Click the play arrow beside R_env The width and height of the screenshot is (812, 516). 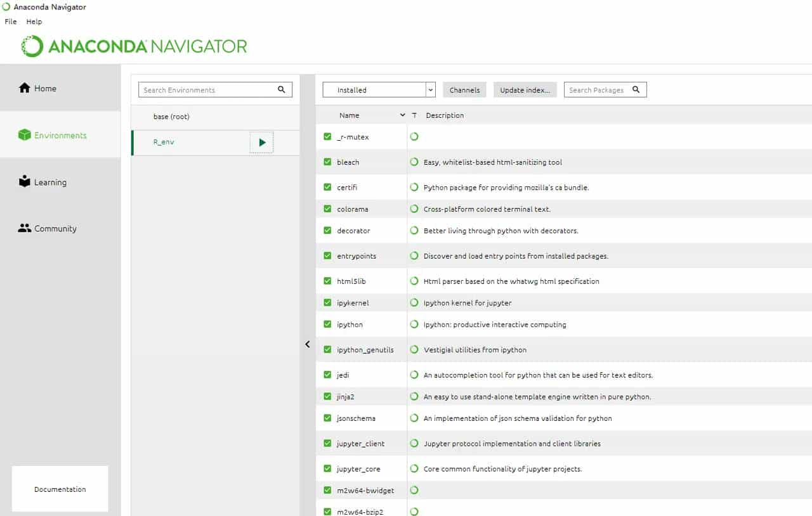[262, 143]
